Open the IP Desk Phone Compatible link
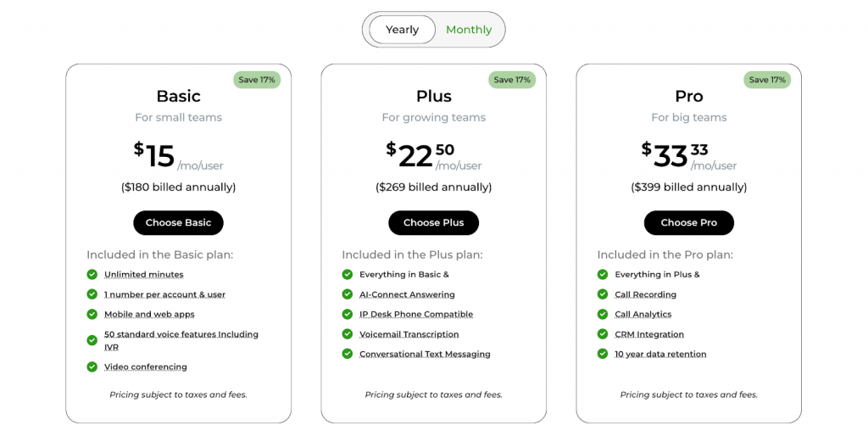868x442 pixels. click(x=416, y=315)
